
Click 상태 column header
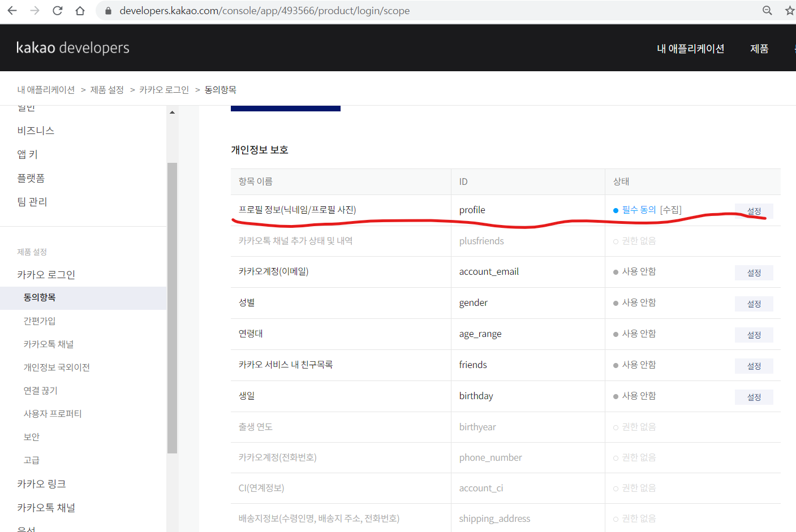(621, 181)
